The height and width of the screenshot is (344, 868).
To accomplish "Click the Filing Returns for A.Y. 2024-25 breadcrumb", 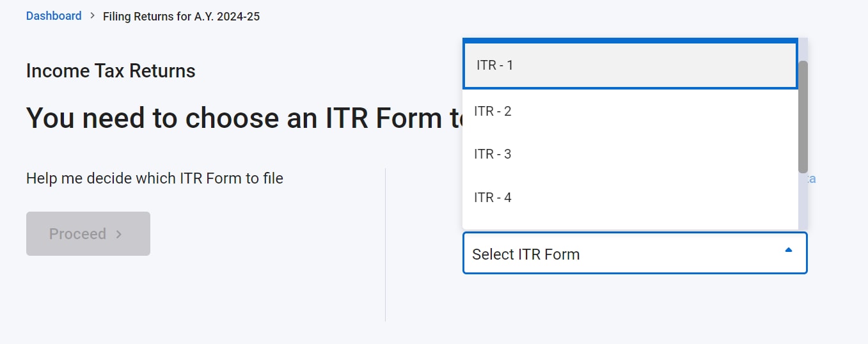I will point(181,16).
